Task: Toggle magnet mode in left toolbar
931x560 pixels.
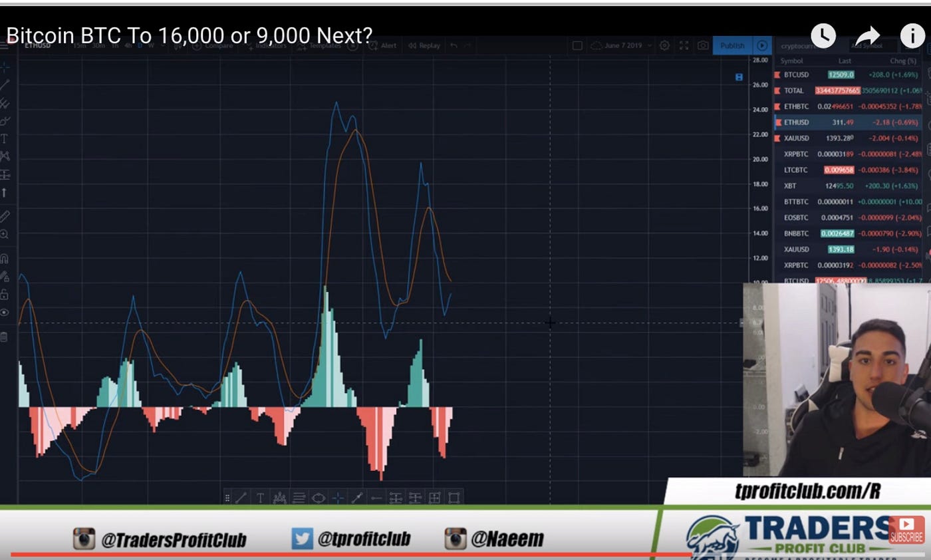Action: point(5,258)
